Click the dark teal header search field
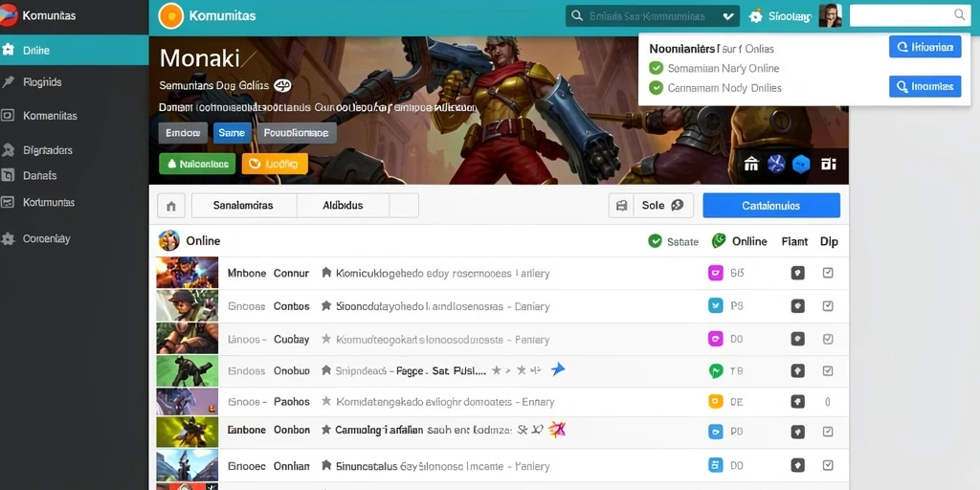Image resolution: width=980 pixels, height=490 pixels. click(x=653, y=16)
